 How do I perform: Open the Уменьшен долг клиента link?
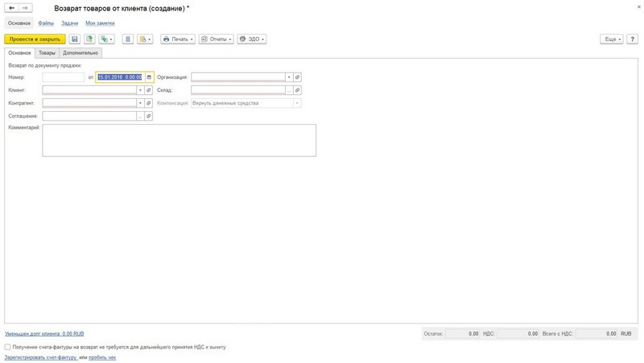(44, 334)
